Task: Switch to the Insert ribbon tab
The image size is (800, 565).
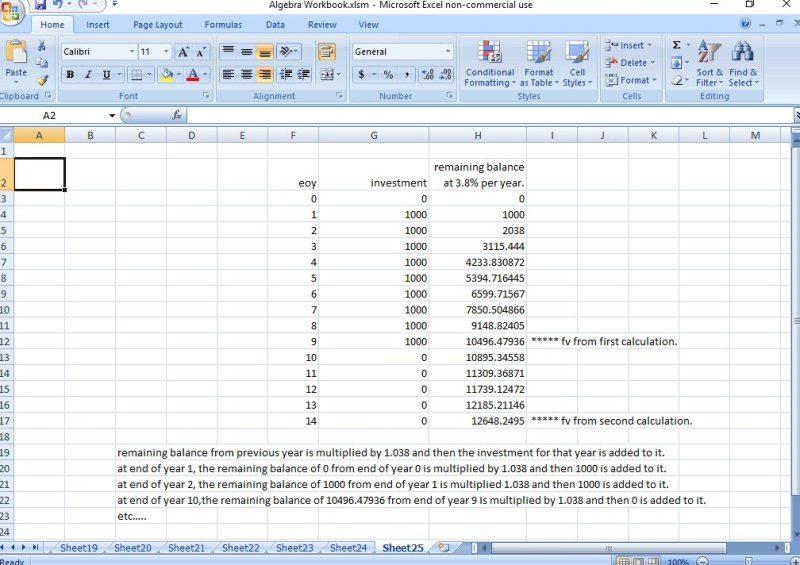Action: coord(97,24)
